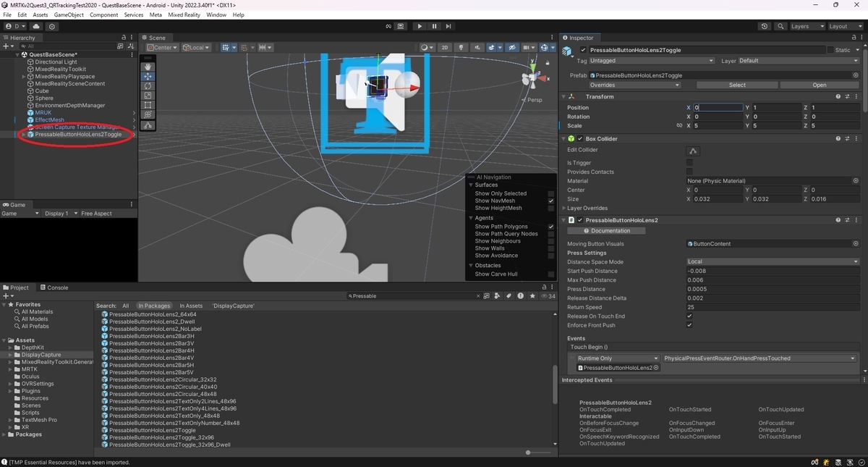The image size is (868, 467).
Task: Click the Play button in the top toolbar
Action: 420,26
